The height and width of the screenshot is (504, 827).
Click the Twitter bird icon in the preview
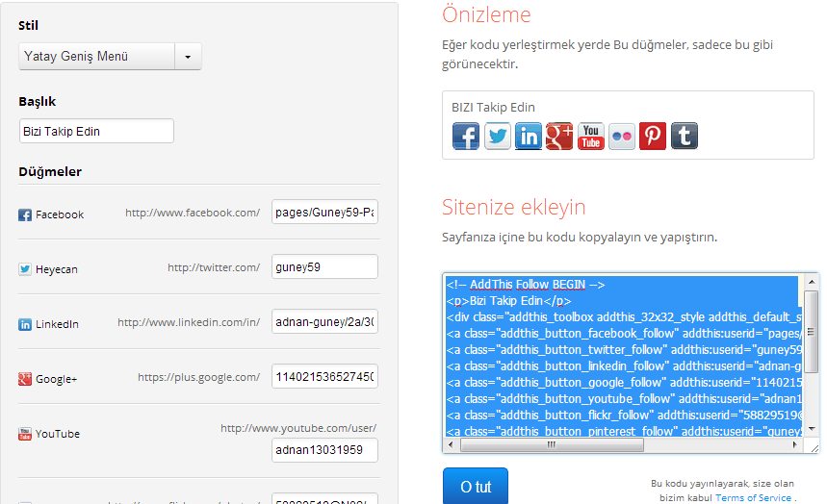point(498,136)
